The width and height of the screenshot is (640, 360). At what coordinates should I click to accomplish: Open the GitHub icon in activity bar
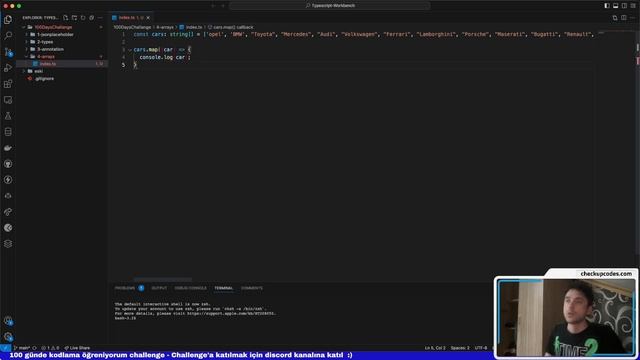tap(8, 164)
